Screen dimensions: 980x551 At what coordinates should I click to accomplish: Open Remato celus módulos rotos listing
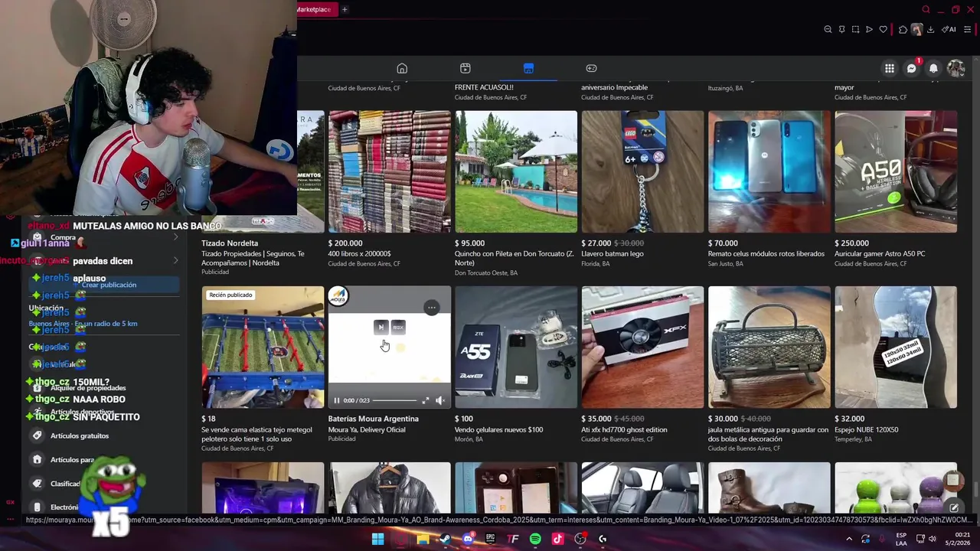(769, 171)
